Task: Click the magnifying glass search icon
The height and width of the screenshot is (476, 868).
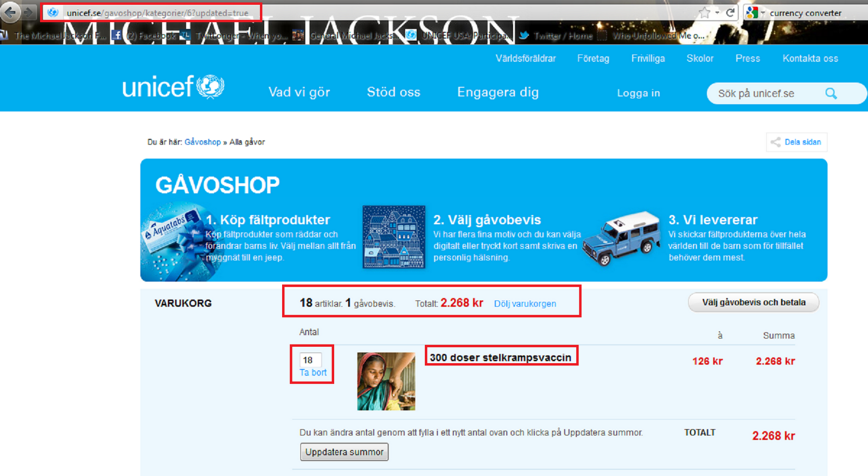Action: 831,93
